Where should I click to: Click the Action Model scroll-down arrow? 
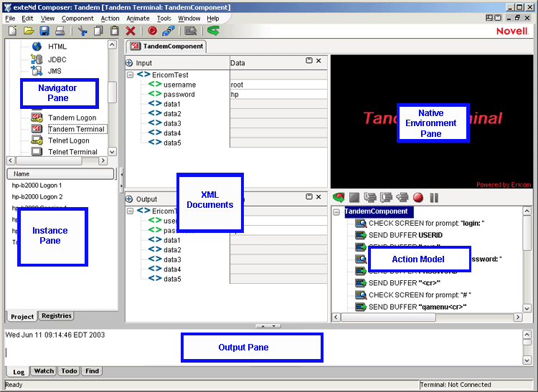527,308
